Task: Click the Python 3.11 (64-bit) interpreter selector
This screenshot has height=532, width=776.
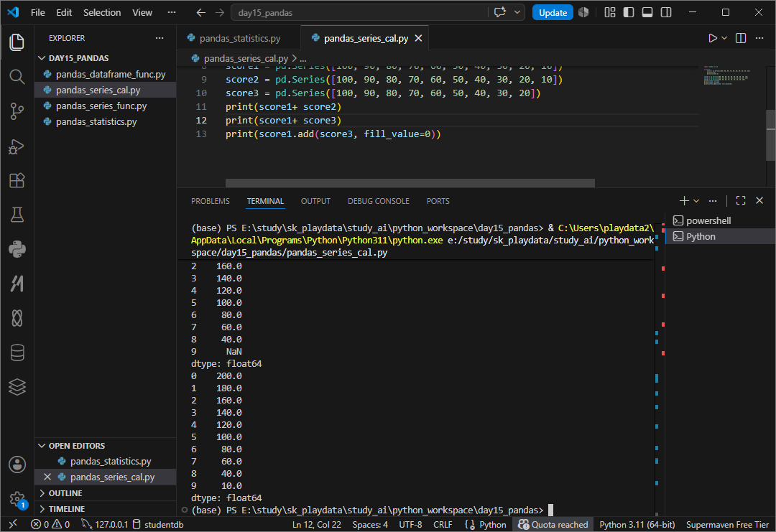Action: [x=637, y=525]
